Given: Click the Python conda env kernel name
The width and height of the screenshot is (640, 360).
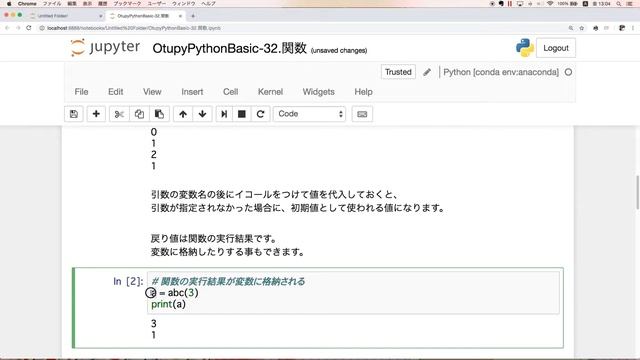Looking at the screenshot, I should click(501, 72).
